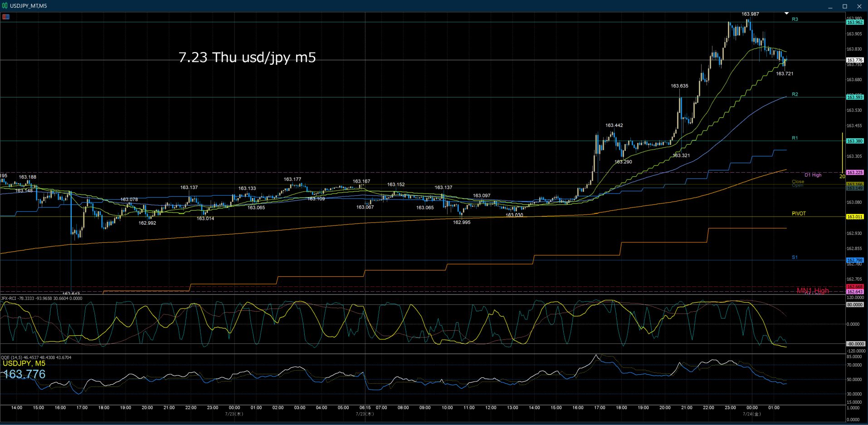Viewport: 868px width, 425px height.
Task: Select the '7.23 Thu usd/jpy m5' text label
Action: [x=247, y=58]
